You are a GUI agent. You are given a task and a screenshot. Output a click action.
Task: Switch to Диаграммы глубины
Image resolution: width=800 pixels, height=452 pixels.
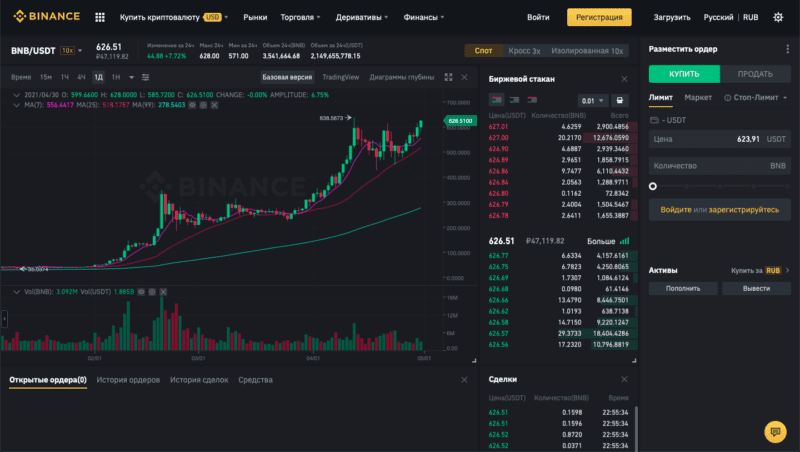(402, 77)
